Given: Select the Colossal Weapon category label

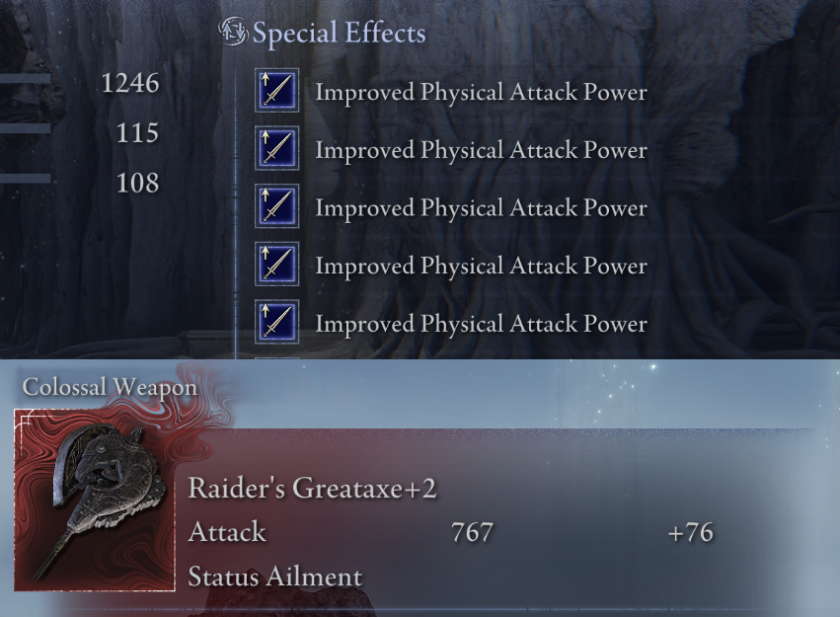Looking at the screenshot, I should [110, 387].
